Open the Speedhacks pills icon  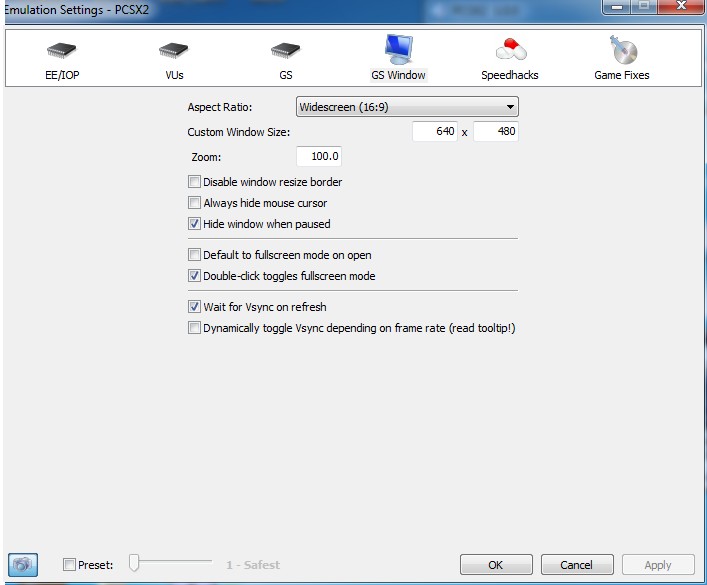(511, 49)
